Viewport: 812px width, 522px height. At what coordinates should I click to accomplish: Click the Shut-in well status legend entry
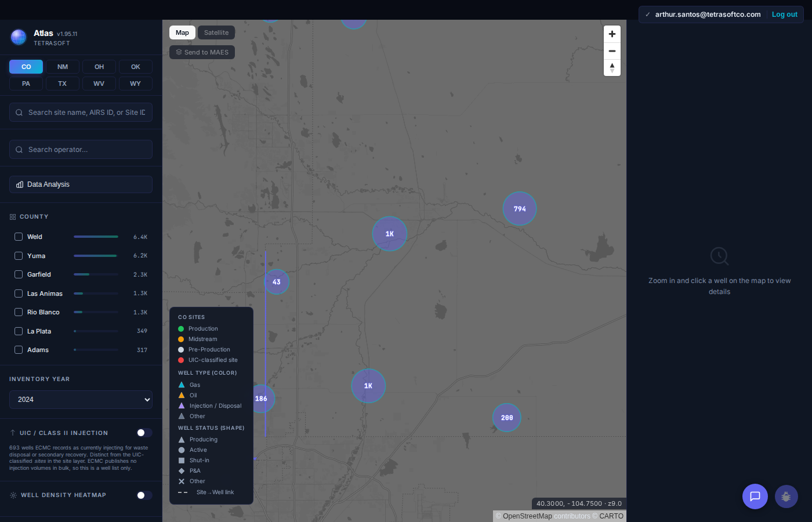tap(194, 461)
